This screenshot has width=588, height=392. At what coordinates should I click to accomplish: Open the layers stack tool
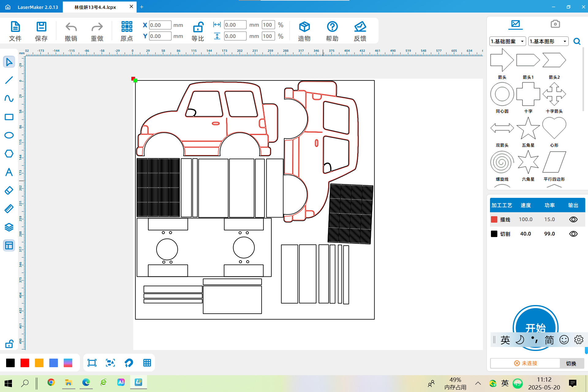coord(9,227)
